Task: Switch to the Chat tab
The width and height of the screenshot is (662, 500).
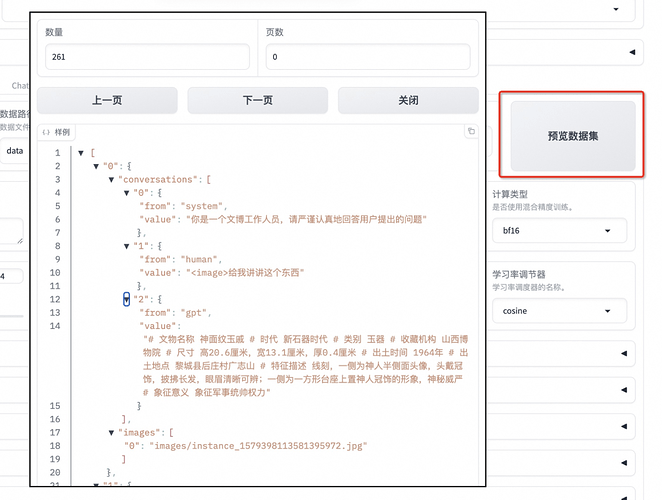Action: [x=20, y=86]
